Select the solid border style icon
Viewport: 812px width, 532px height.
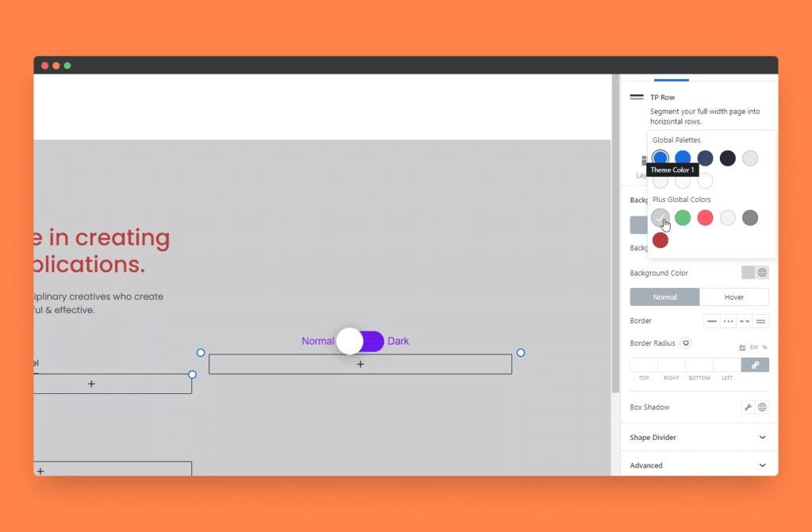[x=712, y=321]
